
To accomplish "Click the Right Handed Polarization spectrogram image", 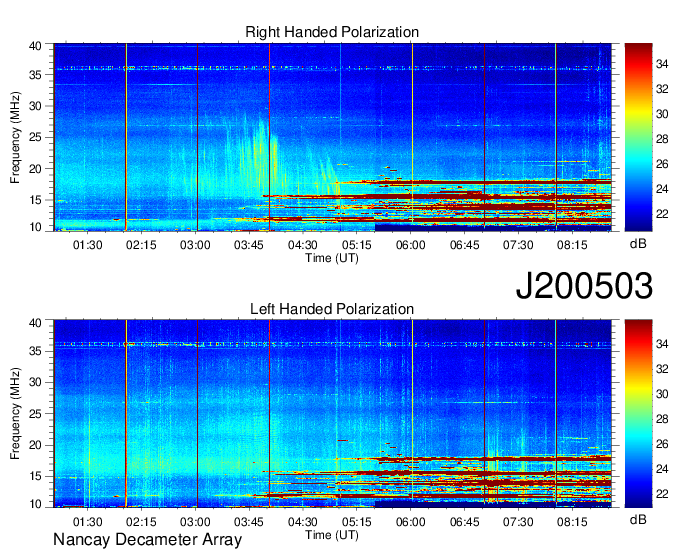I will (x=333, y=137).
